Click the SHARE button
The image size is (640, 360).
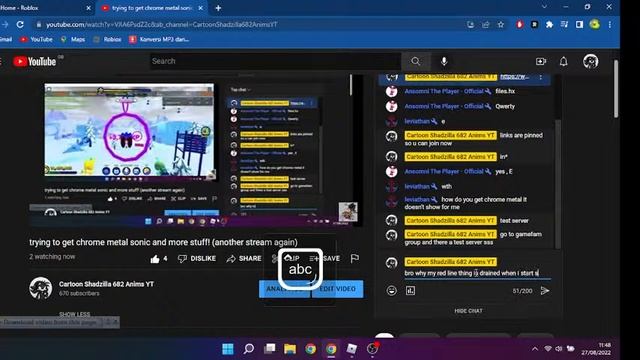[x=244, y=259]
